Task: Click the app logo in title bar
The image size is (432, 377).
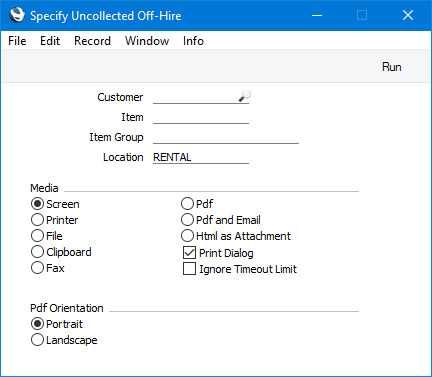Action: click(17, 15)
